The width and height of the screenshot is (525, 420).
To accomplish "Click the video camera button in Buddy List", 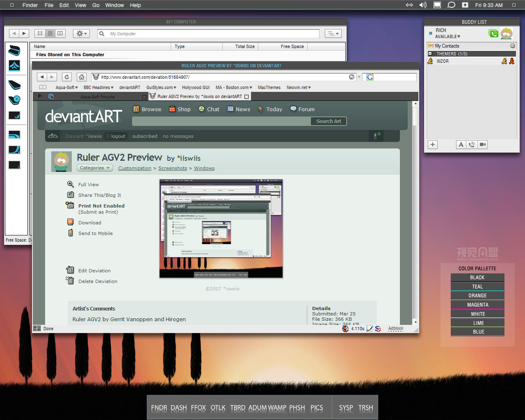I will coord(483,144).
